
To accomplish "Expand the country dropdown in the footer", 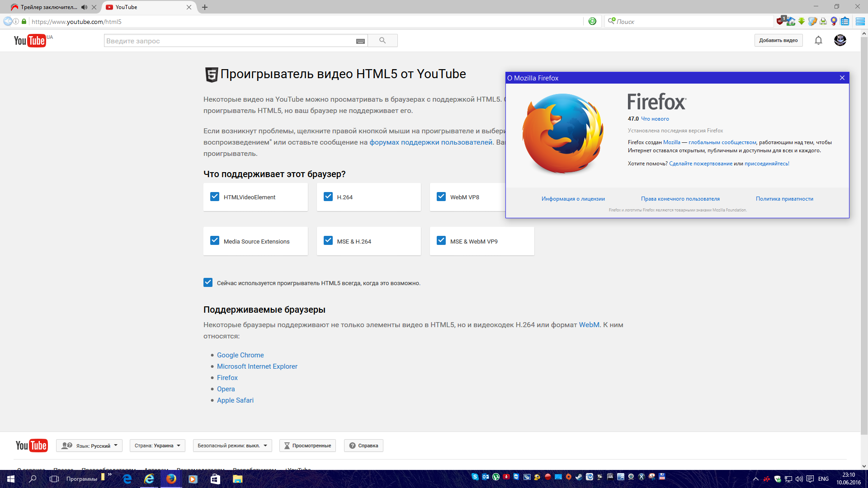I will (157, 446).
